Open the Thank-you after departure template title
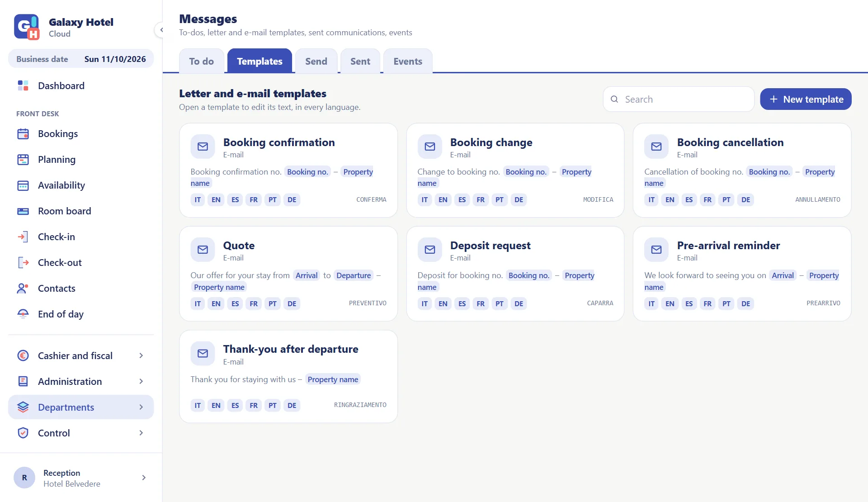 [291, 349]
